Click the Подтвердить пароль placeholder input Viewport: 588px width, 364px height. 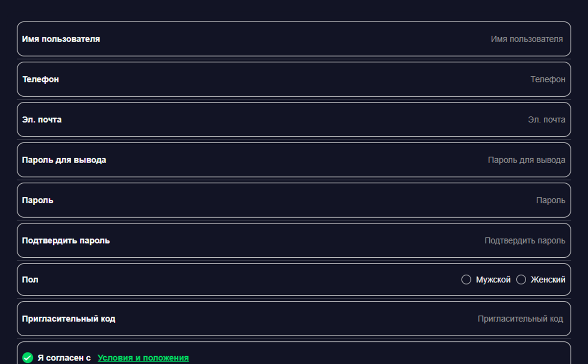[524, 241]
